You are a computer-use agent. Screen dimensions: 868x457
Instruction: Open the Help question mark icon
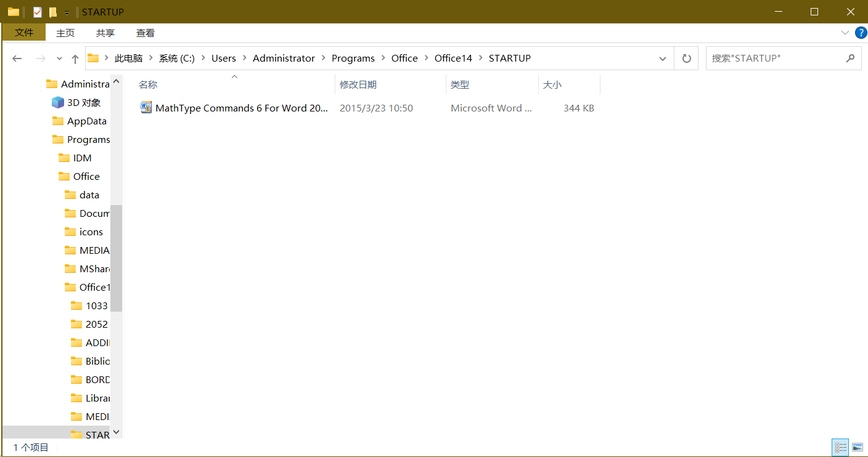coord(861,33)
